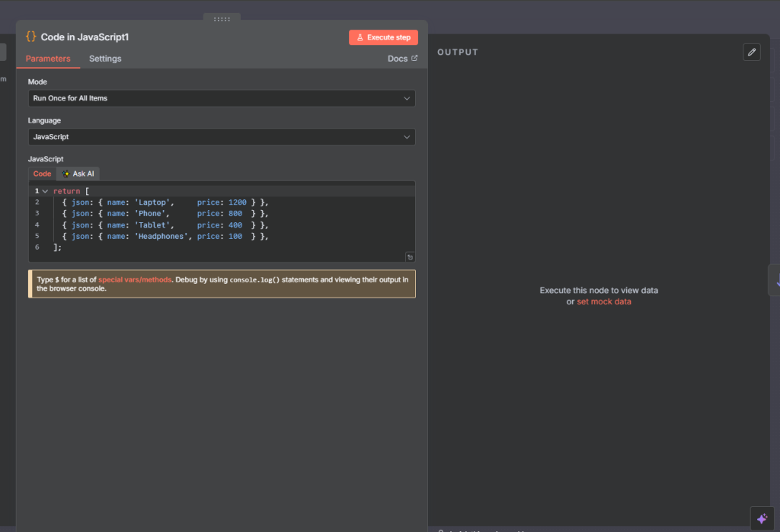
Task: Click the flask icon on Execute step
Action: tap(360, 37)
